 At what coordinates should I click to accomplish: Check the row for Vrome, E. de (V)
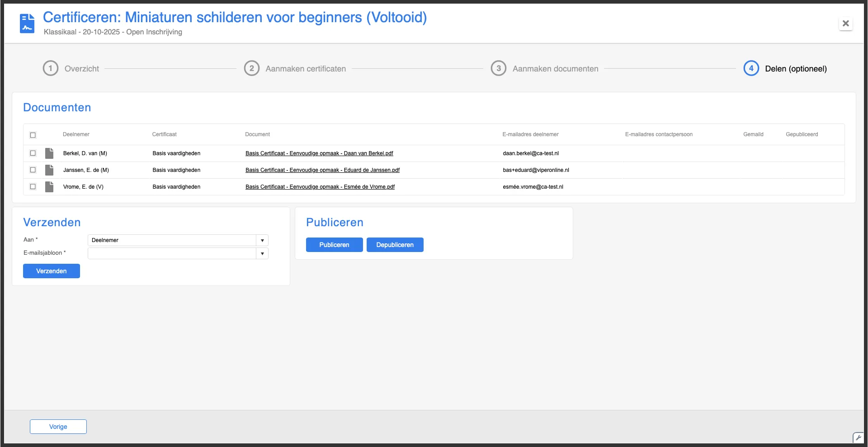(x=33, y=187)
